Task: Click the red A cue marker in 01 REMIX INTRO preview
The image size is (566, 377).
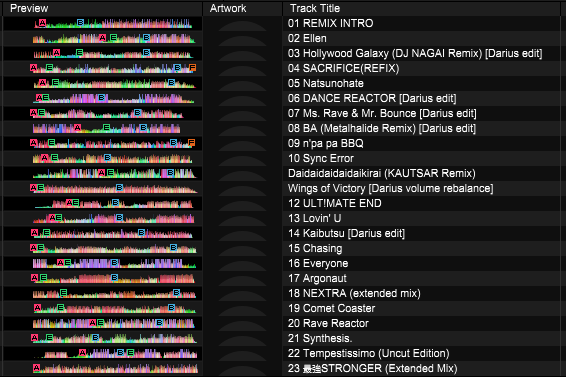Action: 42,23
